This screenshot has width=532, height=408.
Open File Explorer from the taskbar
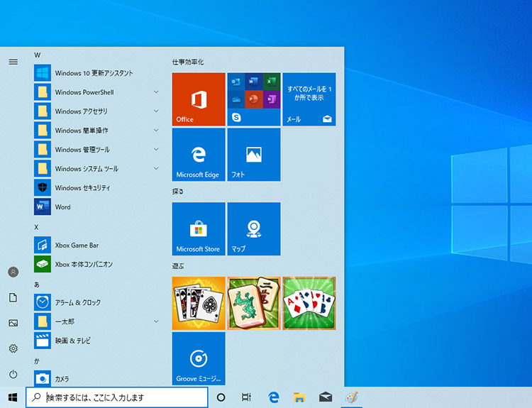click(x=299, y=397)
